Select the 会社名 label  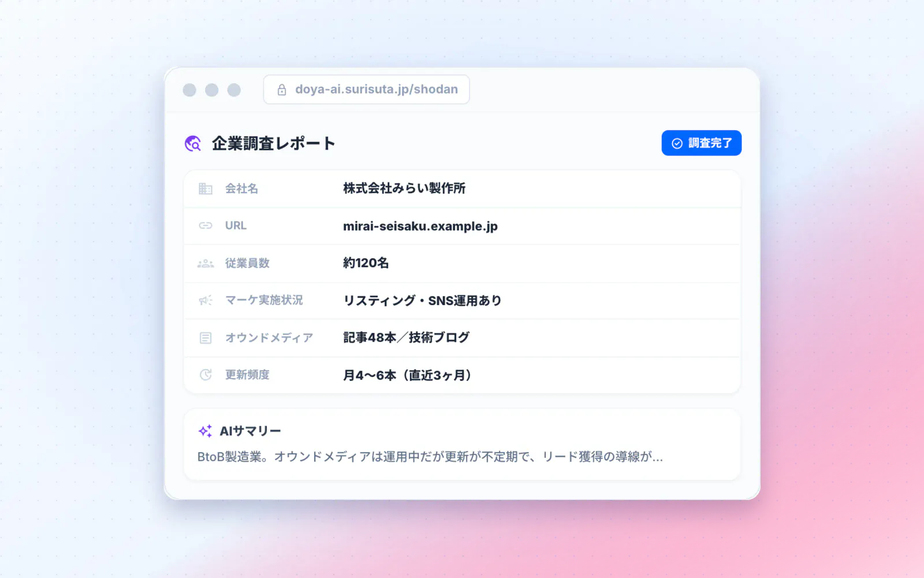pos(241,188)
